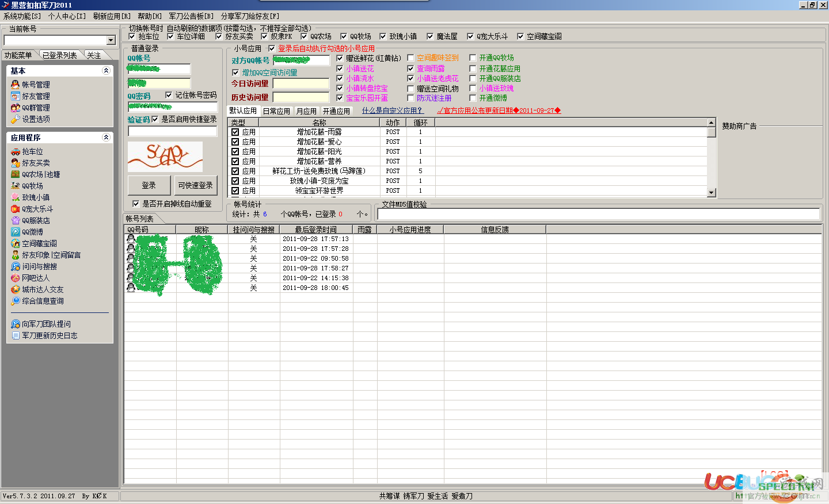Open 军刀公告板[B] menu
This screenshot has width=829, height=504.
[x=191, y=16]
